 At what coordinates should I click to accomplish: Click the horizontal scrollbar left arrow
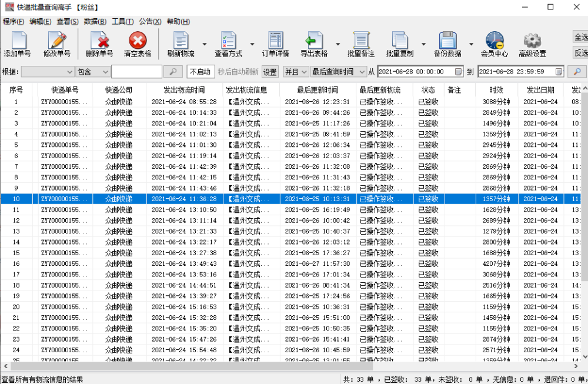5,366
